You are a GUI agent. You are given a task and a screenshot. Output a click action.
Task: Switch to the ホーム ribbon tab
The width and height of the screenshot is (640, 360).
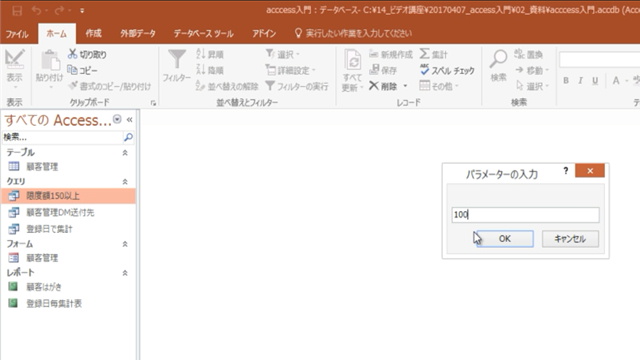pyautogui.click(x=57, y=33)
